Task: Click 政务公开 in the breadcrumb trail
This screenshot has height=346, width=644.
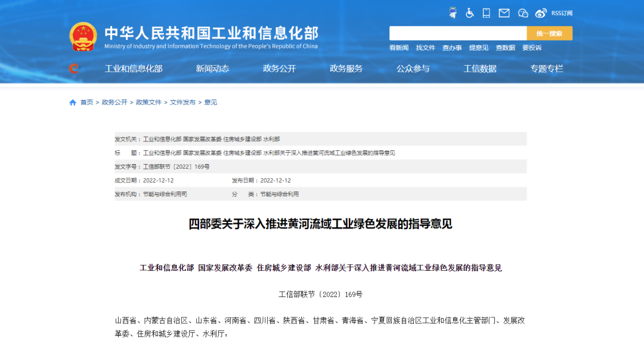Action: click(x=114, y=103)
